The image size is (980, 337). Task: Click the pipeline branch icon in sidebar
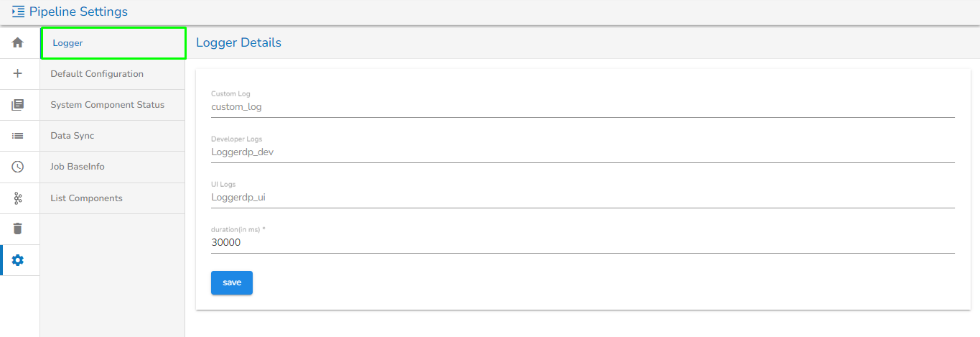[18, 198]
